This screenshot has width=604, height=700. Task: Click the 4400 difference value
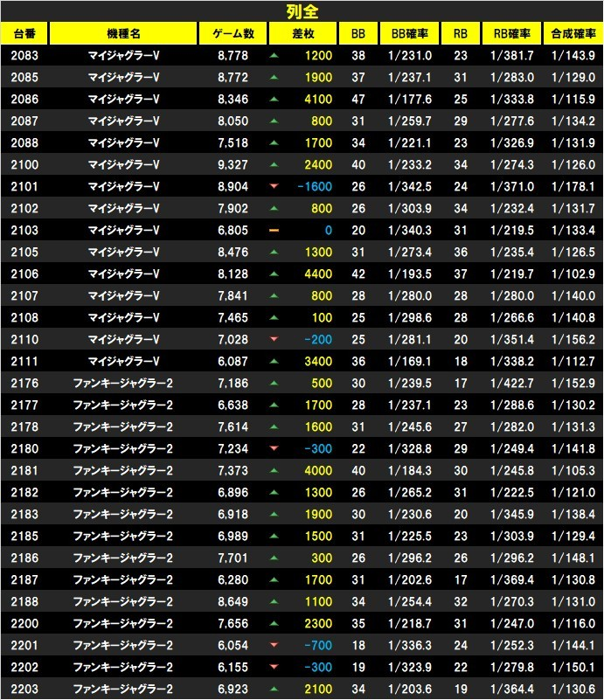tap(318, 274)
